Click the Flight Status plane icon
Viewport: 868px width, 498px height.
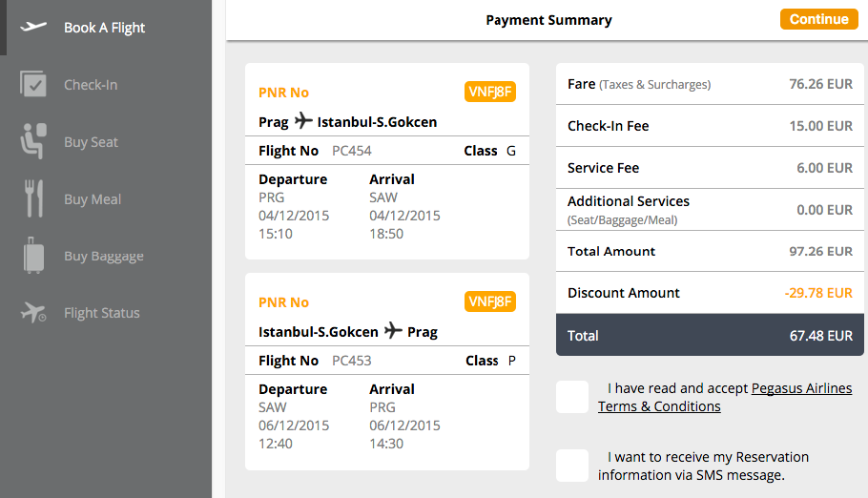[33, 312]
